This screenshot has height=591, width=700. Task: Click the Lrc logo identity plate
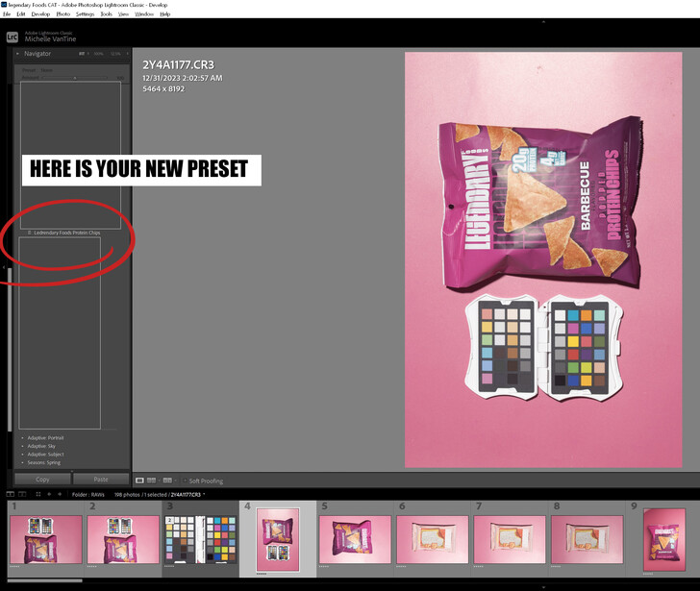pos(12,37)
